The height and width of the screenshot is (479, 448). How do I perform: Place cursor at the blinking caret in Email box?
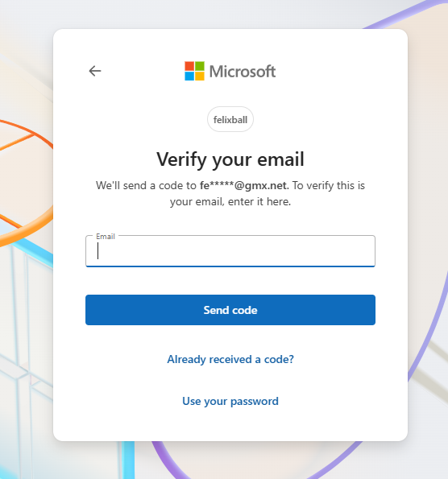tap(97, 251)
